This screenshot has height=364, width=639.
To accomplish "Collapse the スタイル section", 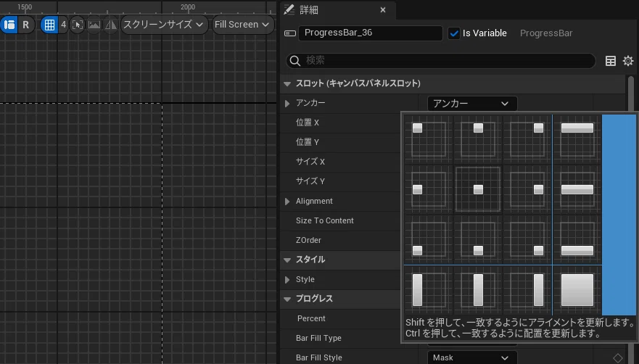I will point(287,260).
